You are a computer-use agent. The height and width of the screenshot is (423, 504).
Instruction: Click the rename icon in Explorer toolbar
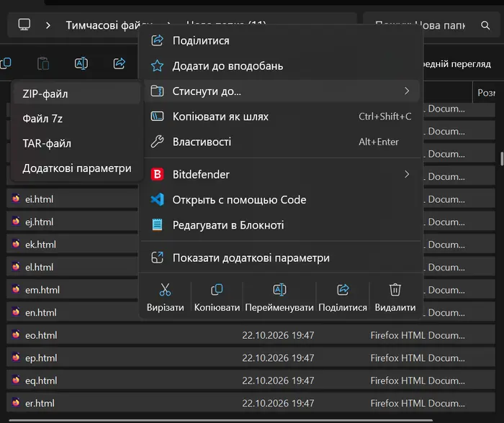click(x=81, y=63)
